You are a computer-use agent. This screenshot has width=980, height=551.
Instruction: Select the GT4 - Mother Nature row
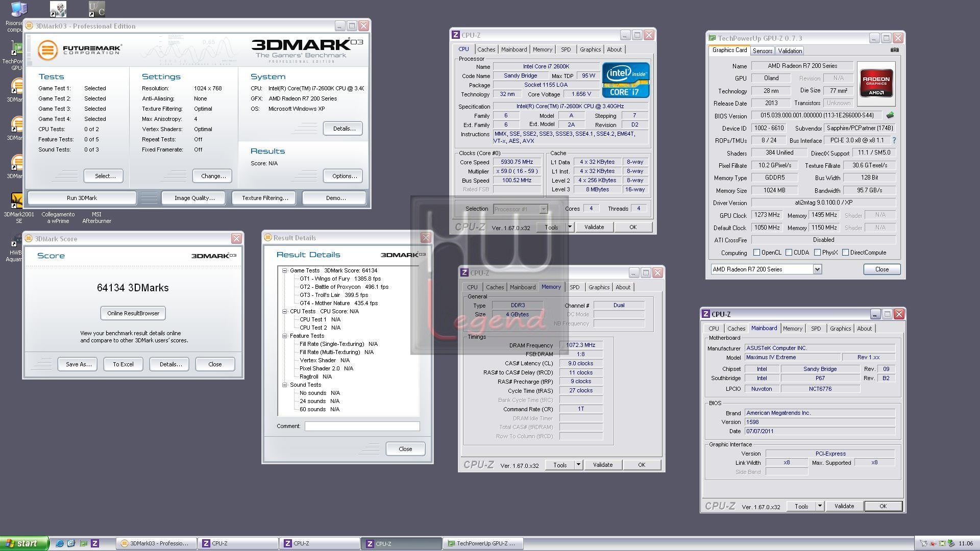point(338,303)
